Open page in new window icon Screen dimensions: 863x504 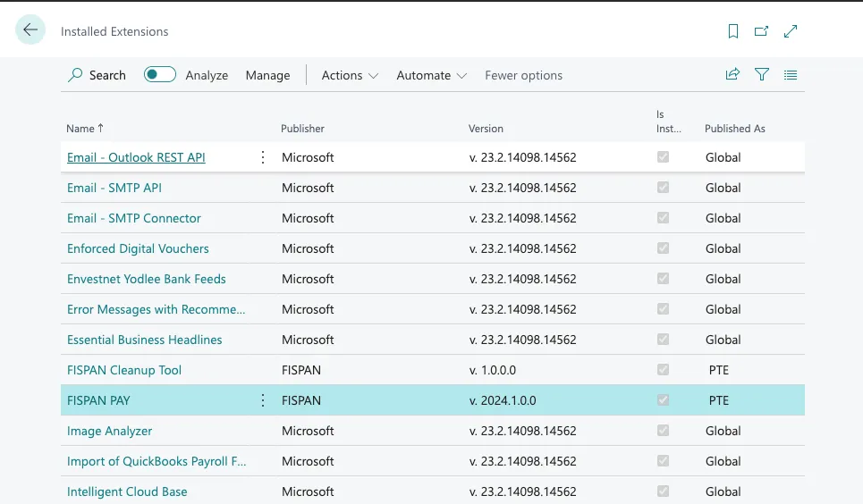pos(761,31)
